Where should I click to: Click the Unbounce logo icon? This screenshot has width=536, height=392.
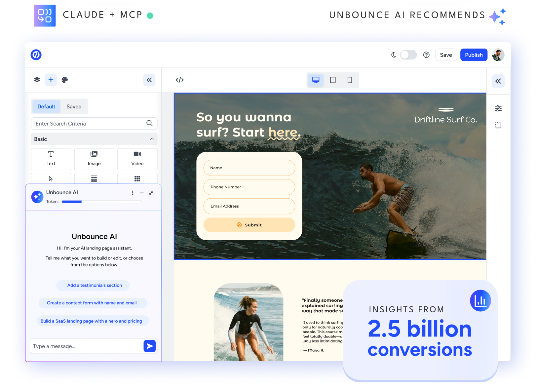click(36, 55)
